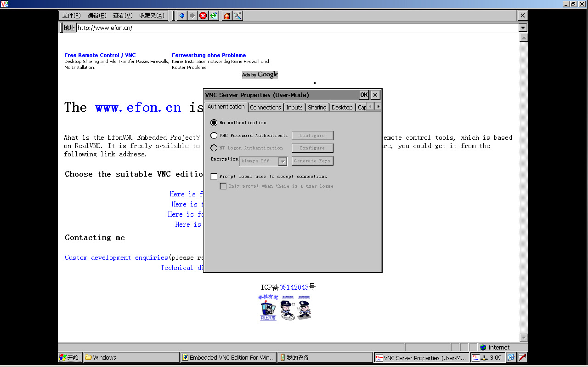Open the EfonVNC tray icon
Screen dimensions: 588x367
coord(476,357)
